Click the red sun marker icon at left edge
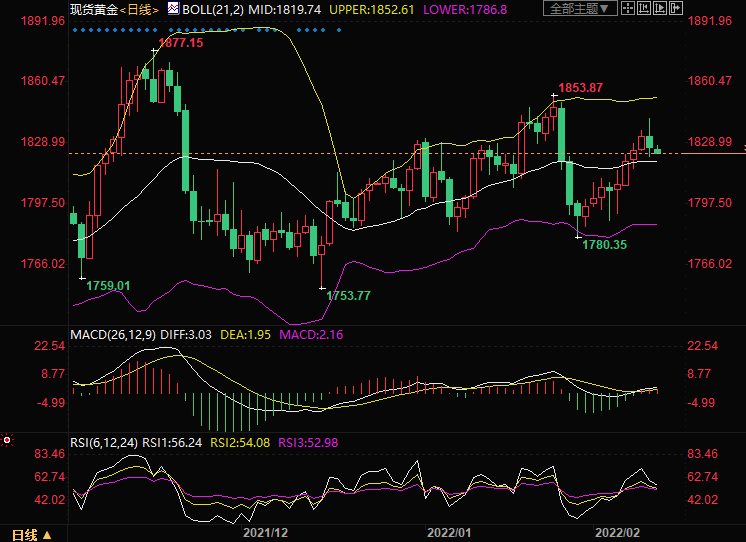The height and width of the screenshot is (542, 746). pyautogui.click(x=7, y=438)
